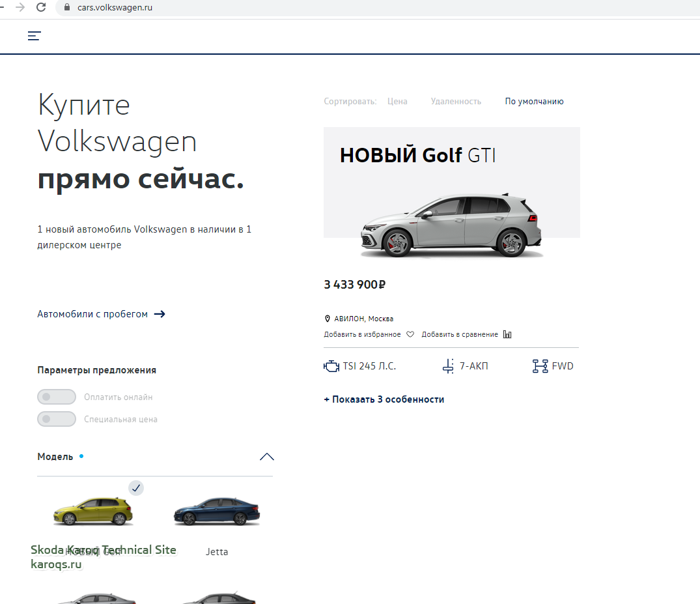This screenshot has height=604, width=700.
Task: Open the НОВЫЙ Golf GTI listing title
Action: click(417, 156)
